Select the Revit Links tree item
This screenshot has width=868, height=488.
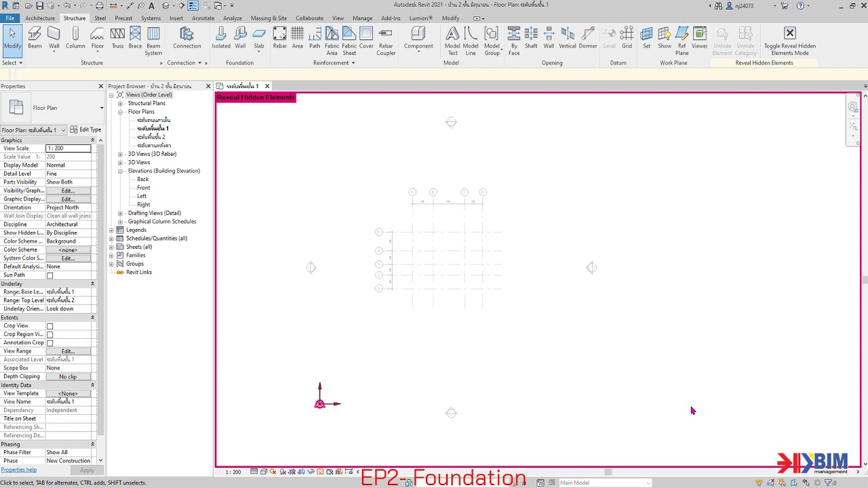138,272
